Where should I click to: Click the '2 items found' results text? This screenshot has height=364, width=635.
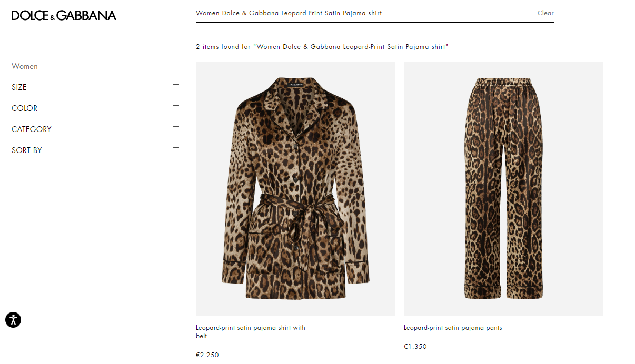pyautogui.click(x=322, y=47)
